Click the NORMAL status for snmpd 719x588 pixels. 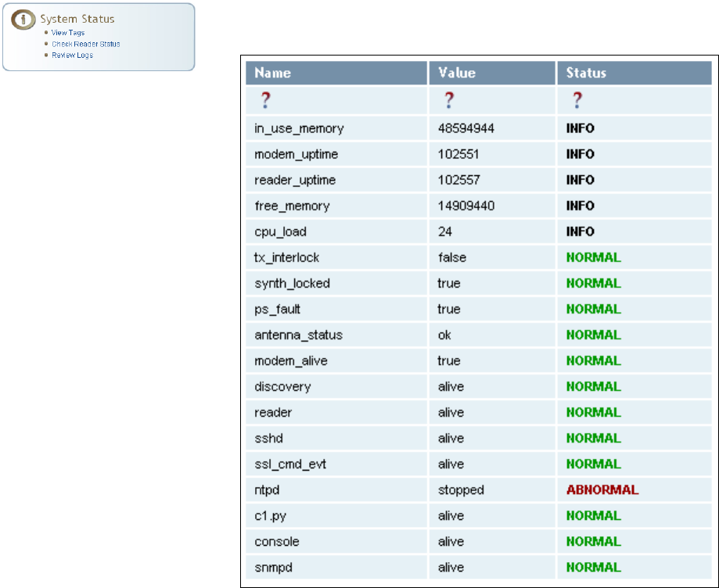pos(593,567)
